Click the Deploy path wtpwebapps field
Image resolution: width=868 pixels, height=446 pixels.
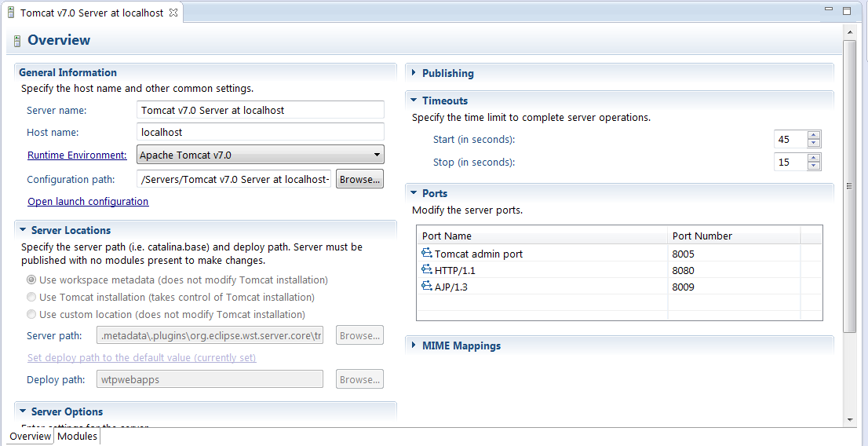point(210,379)
